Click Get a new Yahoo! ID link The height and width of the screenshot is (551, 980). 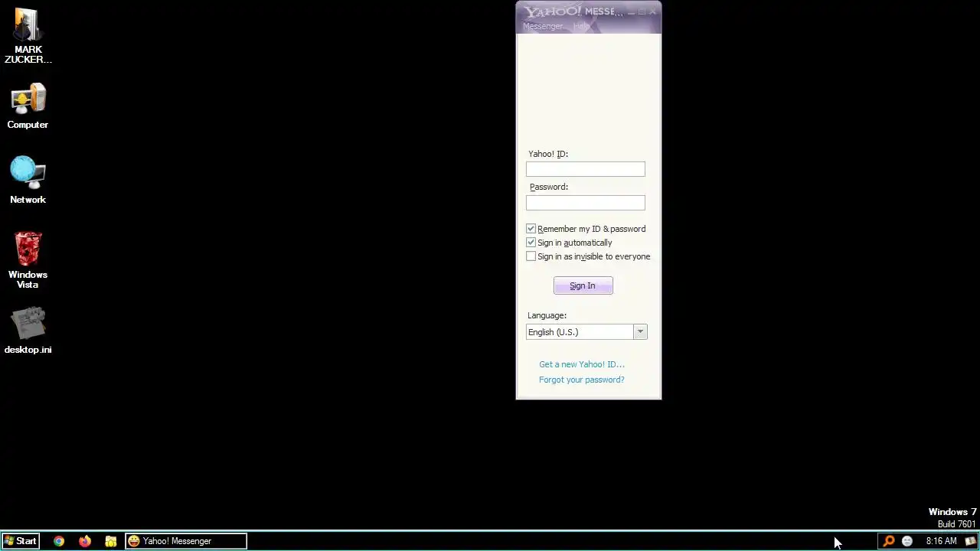pyautogui.click(x=582, y=364)
